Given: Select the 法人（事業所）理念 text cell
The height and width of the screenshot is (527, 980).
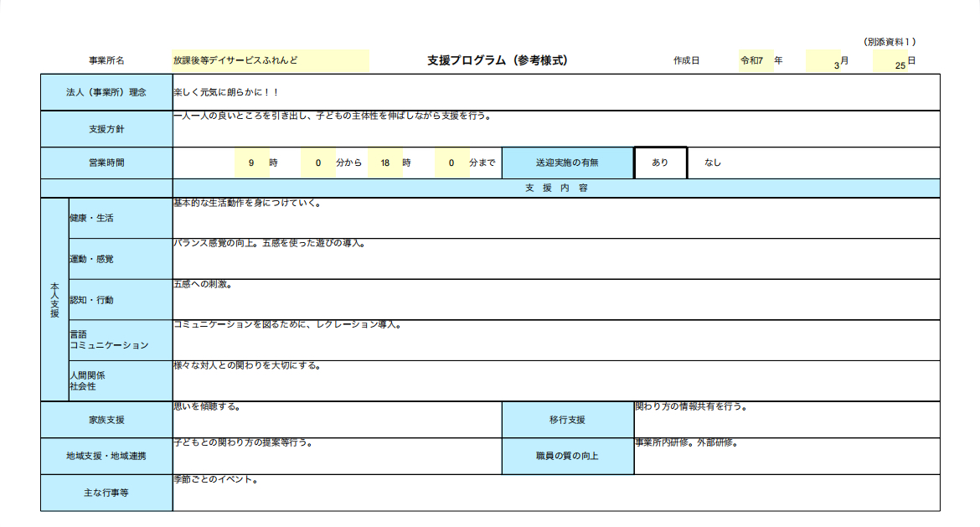Looking at the screenshot, I should [x=556, y=92].
